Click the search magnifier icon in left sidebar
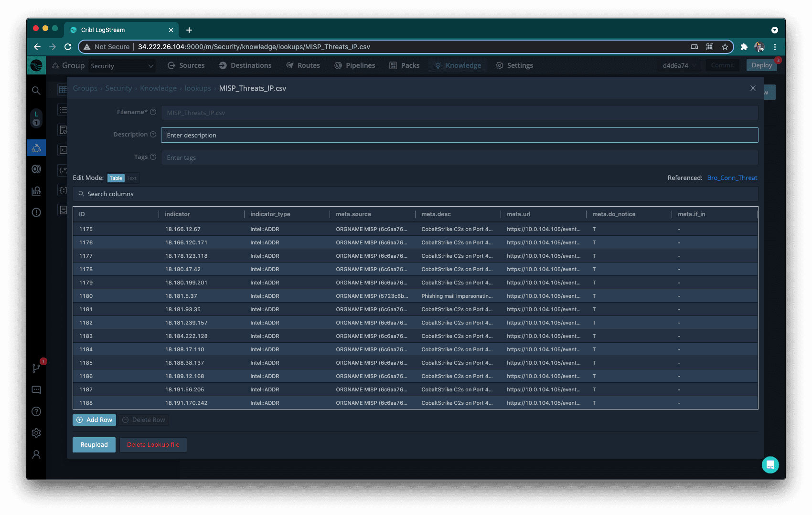The height and width of the screenshot is (515, 812). click(36, 90)
